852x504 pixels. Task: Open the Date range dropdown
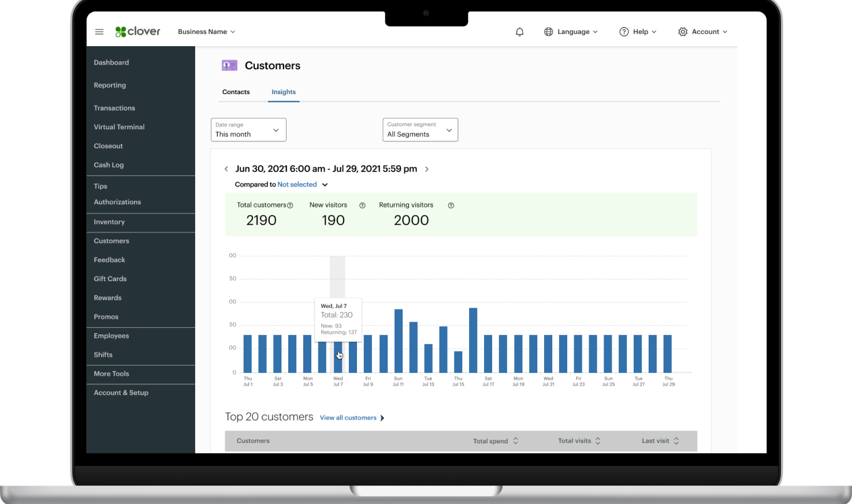tap(248, 130)
